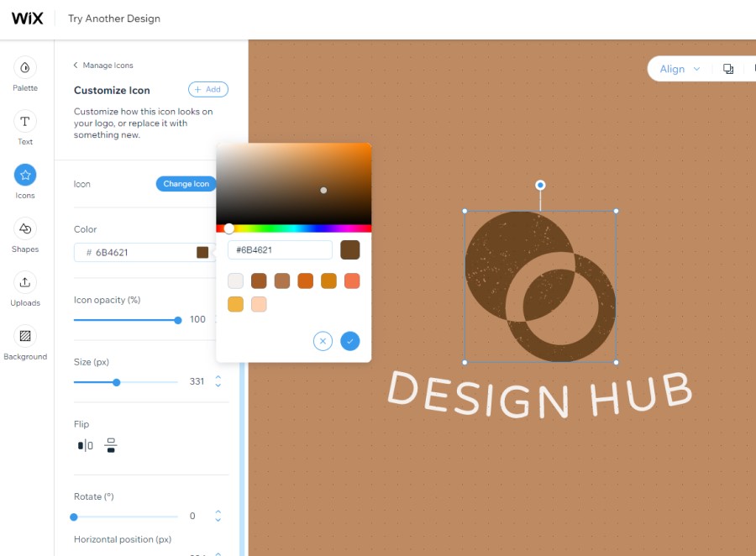Viewport: 756px width, 556px height.
Task: Click Try Another Design
Action: [x=114, y=18]
